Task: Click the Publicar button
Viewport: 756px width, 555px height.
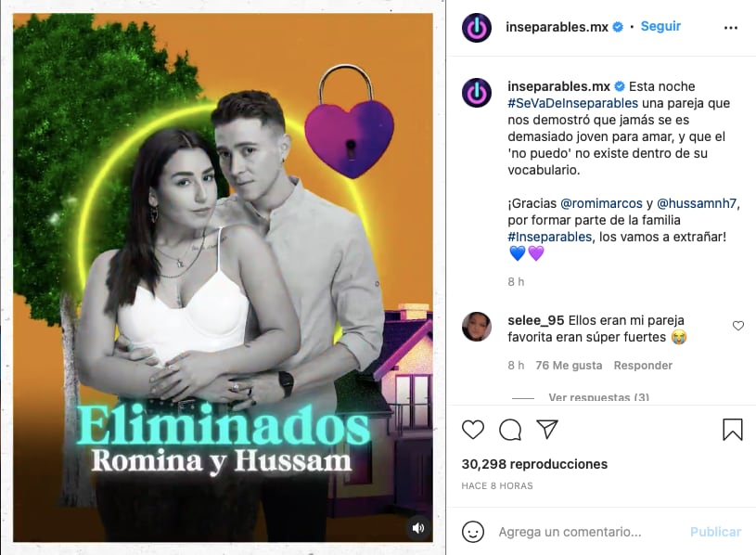Action: click(715, 532)
